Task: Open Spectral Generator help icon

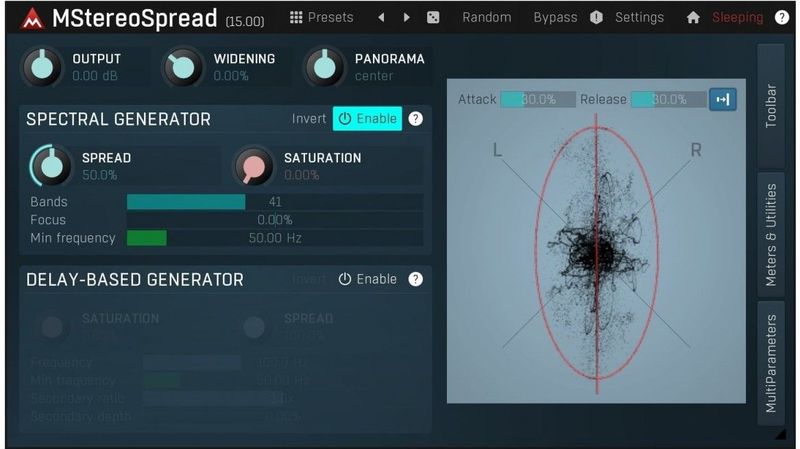Action: [416, 119]
